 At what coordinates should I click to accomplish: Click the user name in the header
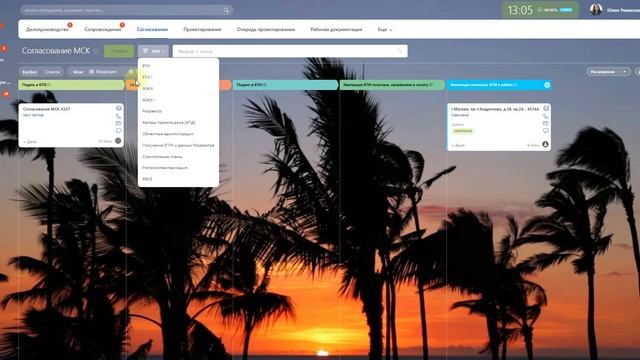click(x=623, y=10)
